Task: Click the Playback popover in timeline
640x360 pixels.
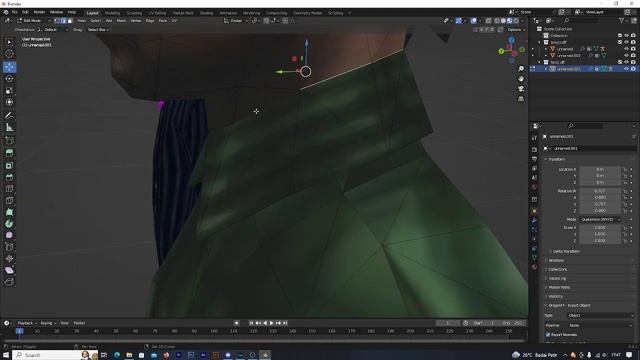Action: 27,323
